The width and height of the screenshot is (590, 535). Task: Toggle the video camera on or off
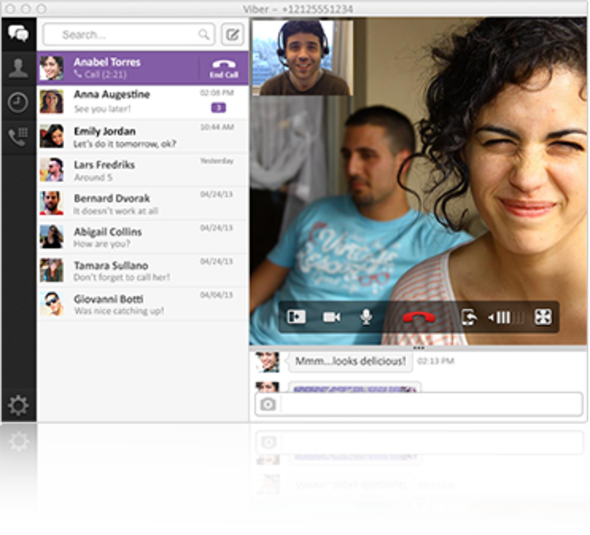point(331,317)
